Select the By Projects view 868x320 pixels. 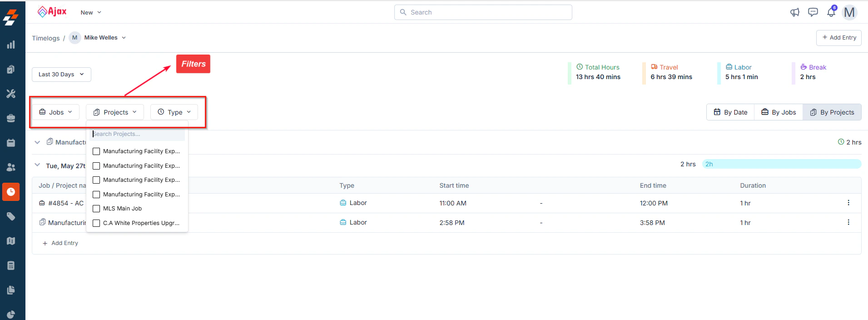click(x=832, y=112)
